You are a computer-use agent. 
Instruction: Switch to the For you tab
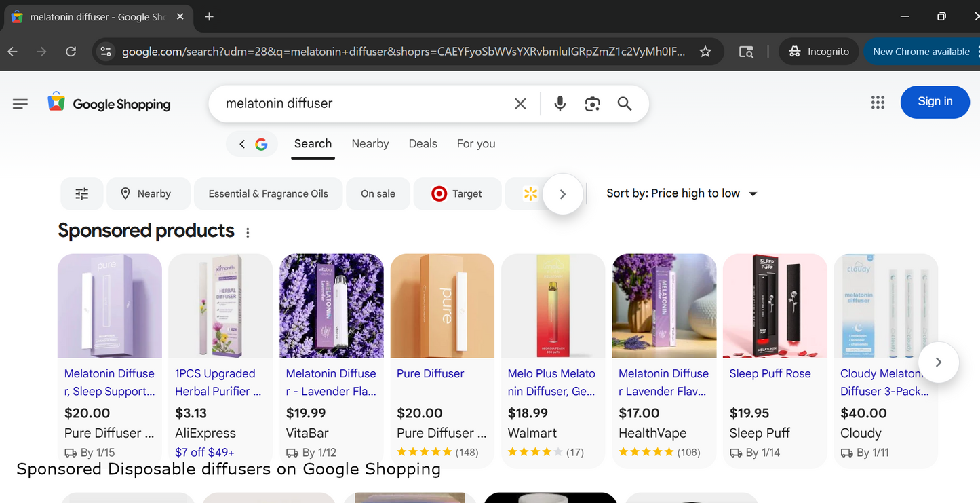[x=476, y=144]
